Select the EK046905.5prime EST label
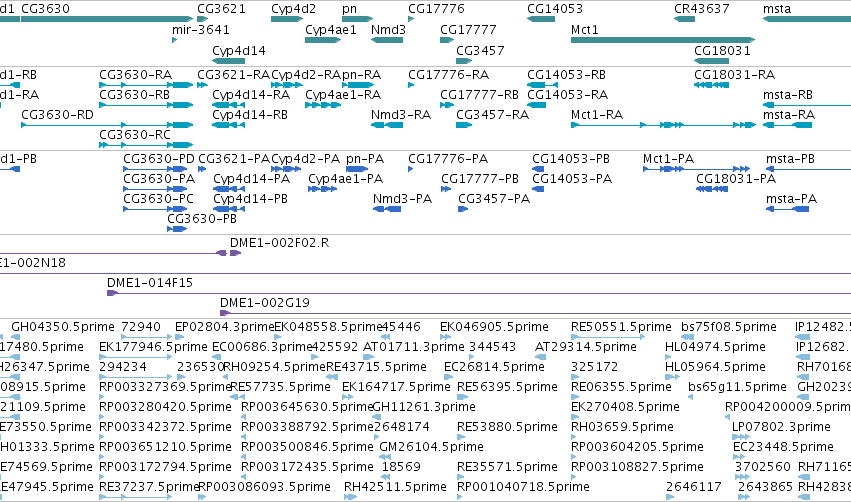 pos(494,327)
